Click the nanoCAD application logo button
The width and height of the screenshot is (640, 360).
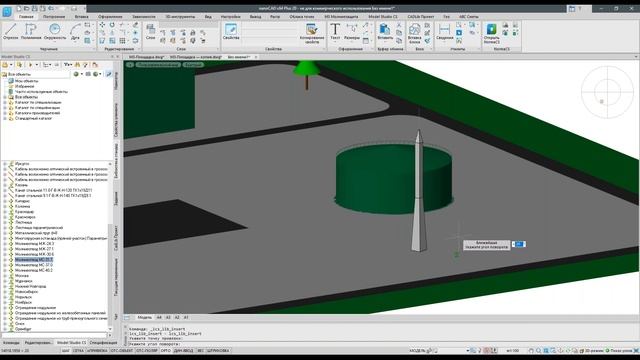7,11
